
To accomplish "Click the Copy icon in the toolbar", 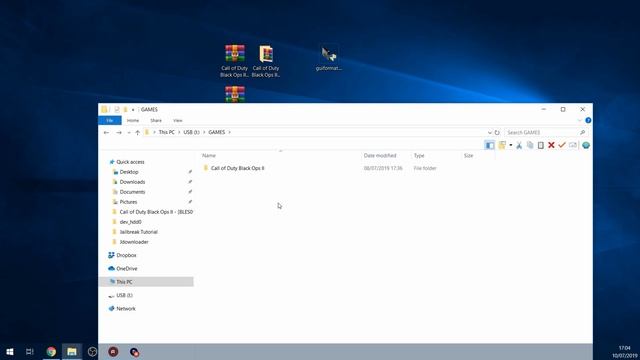I will click(530, 145).
